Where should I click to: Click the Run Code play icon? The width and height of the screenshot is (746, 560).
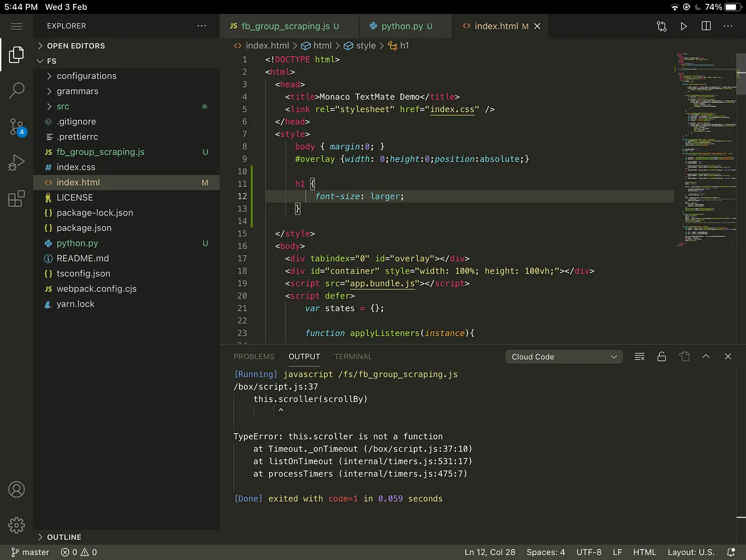(x=683, y=26)
